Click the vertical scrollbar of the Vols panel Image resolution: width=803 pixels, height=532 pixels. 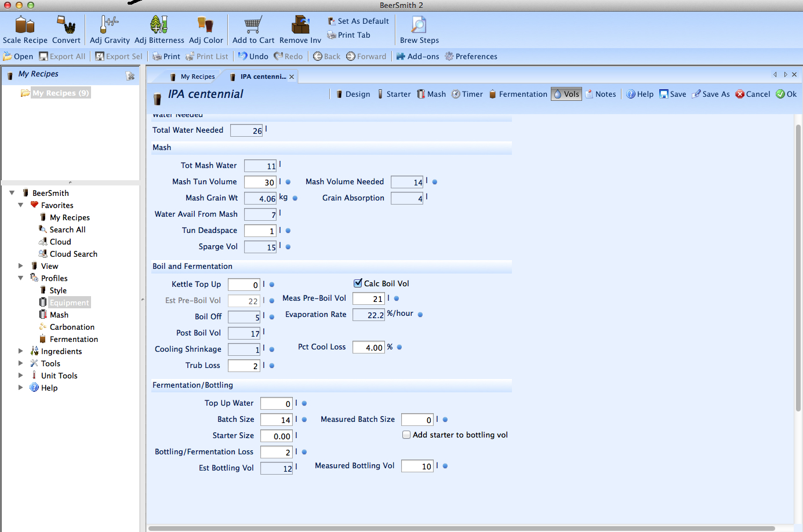(798, 267)
